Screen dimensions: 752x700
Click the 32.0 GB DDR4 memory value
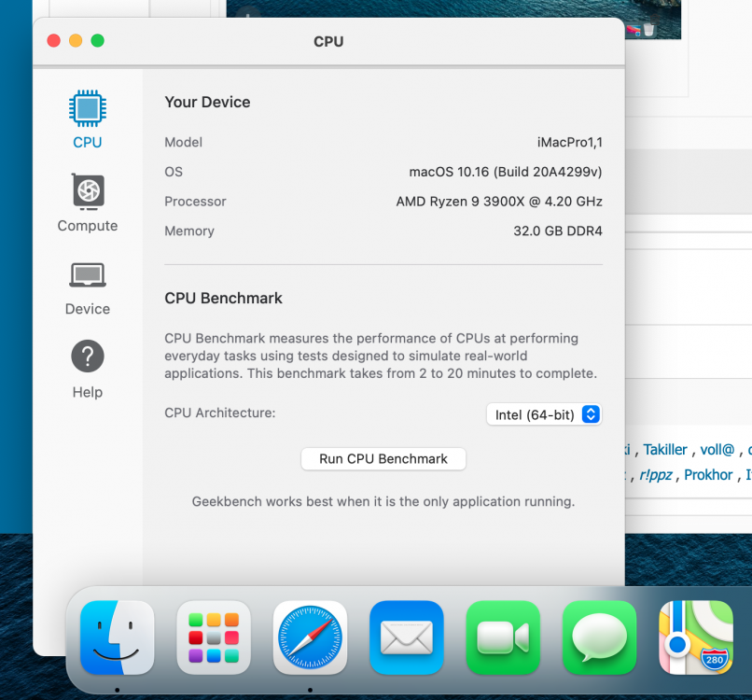click(x=558, y=231)
